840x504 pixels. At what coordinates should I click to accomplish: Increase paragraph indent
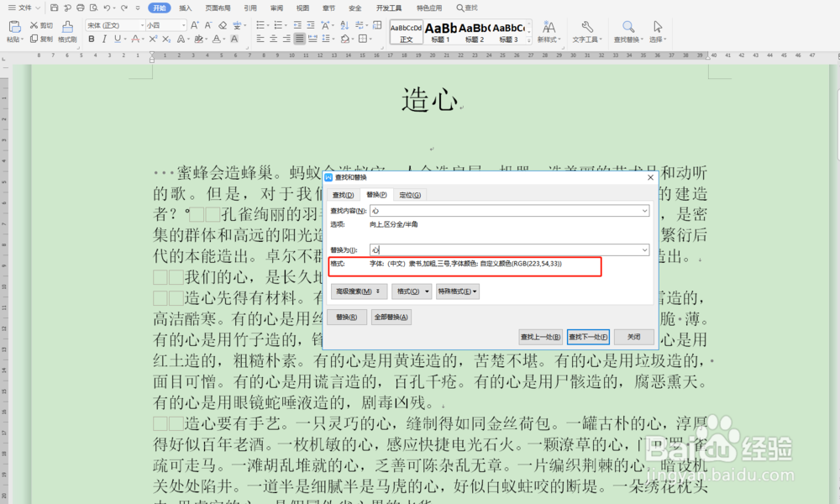coord(311,25)
